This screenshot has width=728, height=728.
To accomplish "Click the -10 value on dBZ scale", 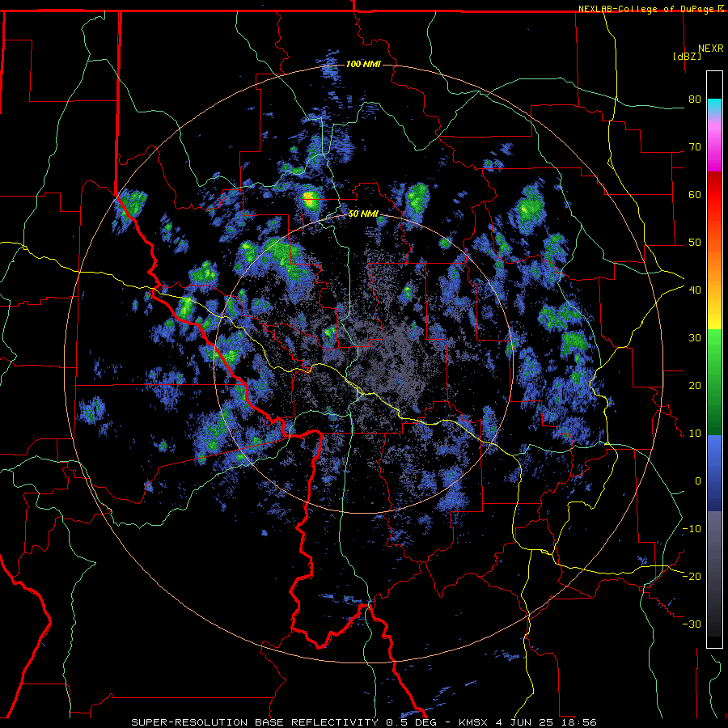I will click(692, 529).
